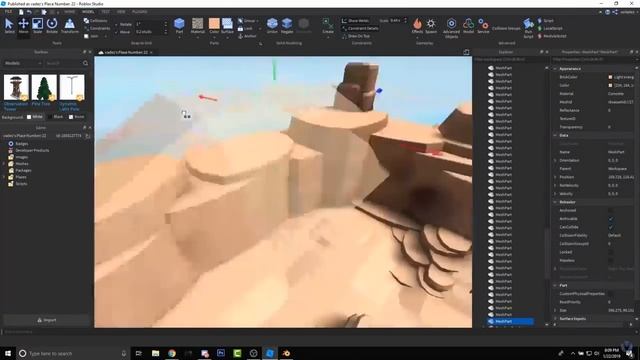Expand the Meshes folder in Game panel
Screen dimensions: 640x360
(x=4, y=164)
